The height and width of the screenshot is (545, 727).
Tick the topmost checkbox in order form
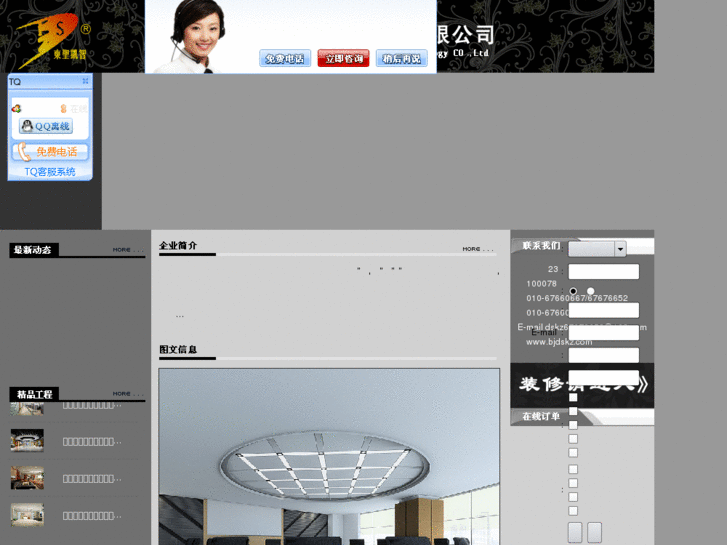point(573,398)
